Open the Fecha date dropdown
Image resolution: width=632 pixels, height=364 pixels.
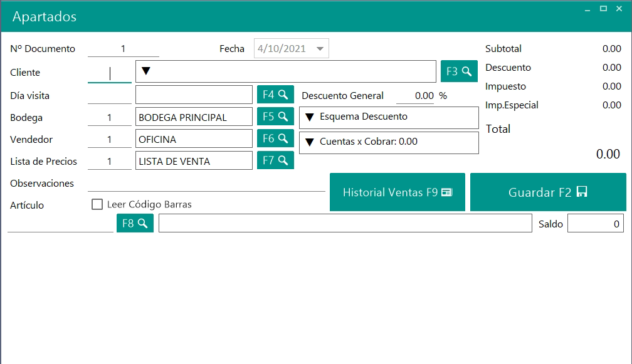(x=320, y=49)
